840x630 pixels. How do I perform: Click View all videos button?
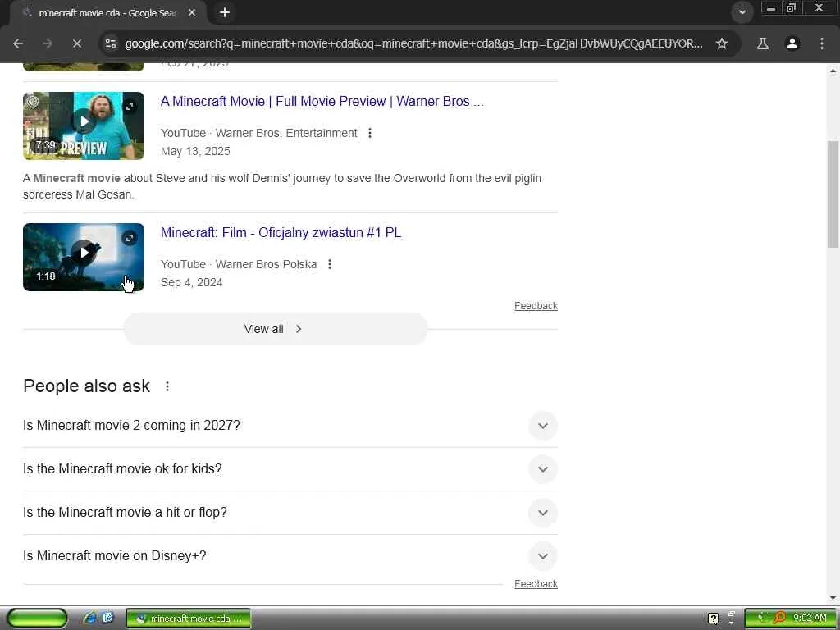click(275, 329)
